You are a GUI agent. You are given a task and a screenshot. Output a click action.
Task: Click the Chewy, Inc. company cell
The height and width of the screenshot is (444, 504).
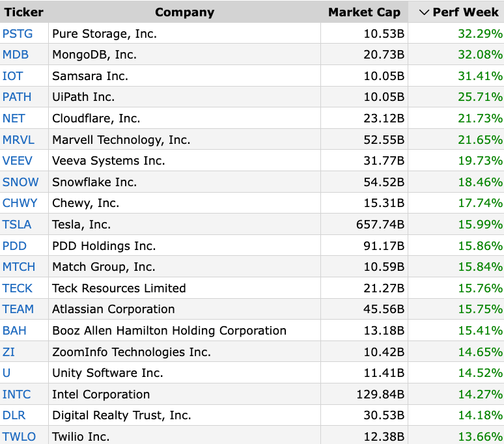tap(86, 203)
